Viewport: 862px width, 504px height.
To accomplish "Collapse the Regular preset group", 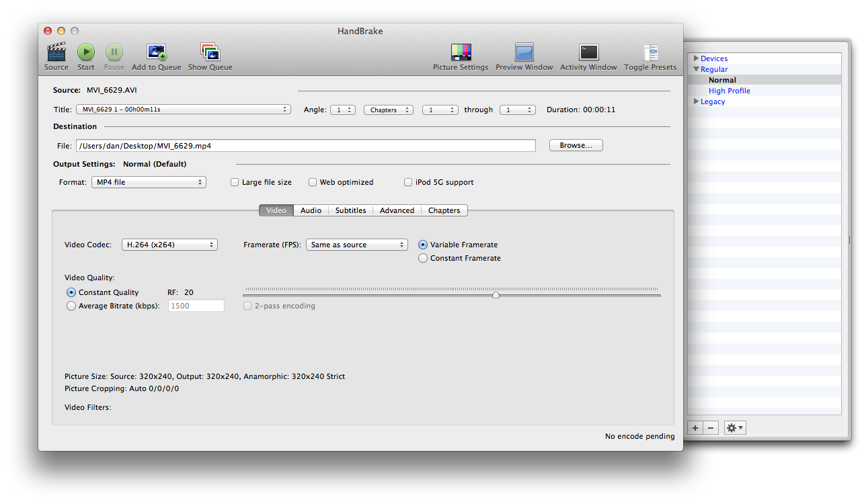I will (x=697, y=69).
